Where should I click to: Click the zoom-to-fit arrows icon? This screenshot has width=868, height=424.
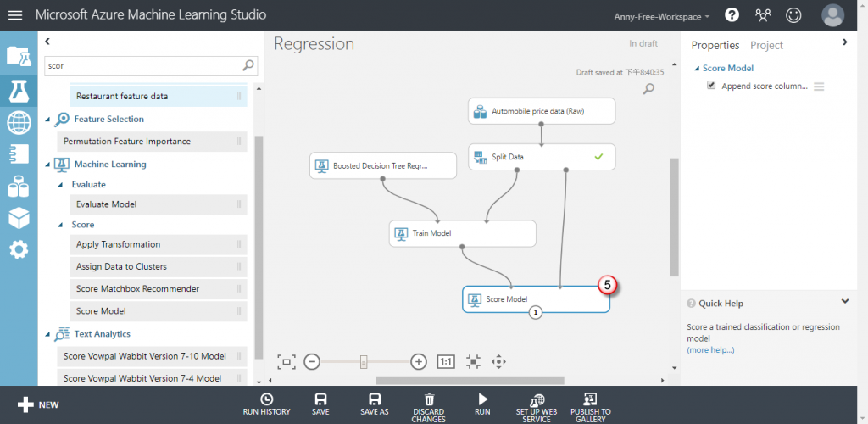[473, 362]
